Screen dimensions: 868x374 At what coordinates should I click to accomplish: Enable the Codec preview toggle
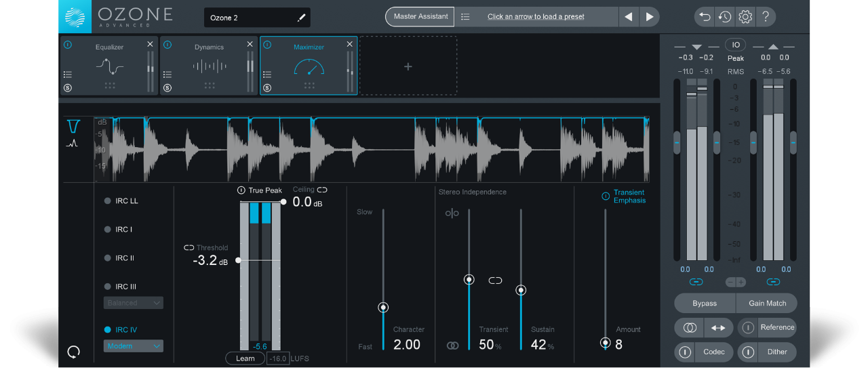[685, 352]
